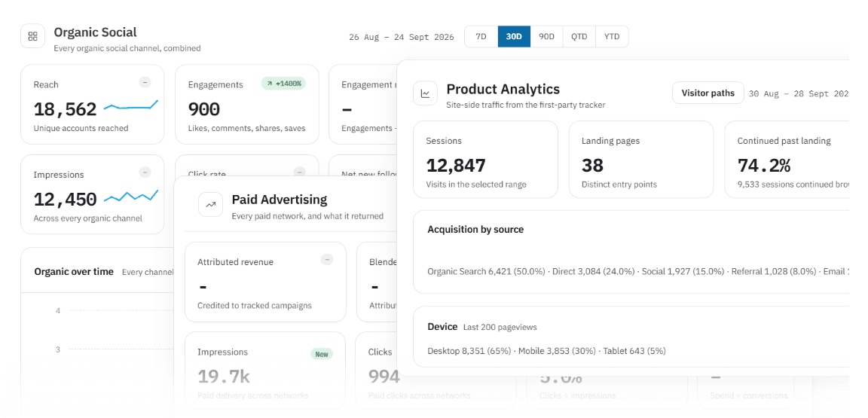Image resolution: width=868 pixels, height=418 pixels.
Task: Click the Paid Advertising trend arrow icon
Action: point(210,204)
